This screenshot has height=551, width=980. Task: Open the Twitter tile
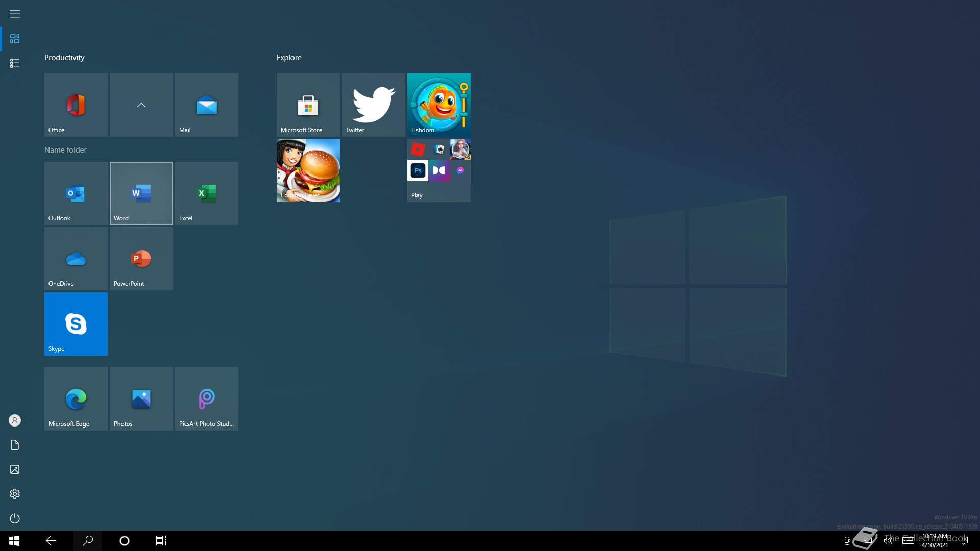coord(373,105)
